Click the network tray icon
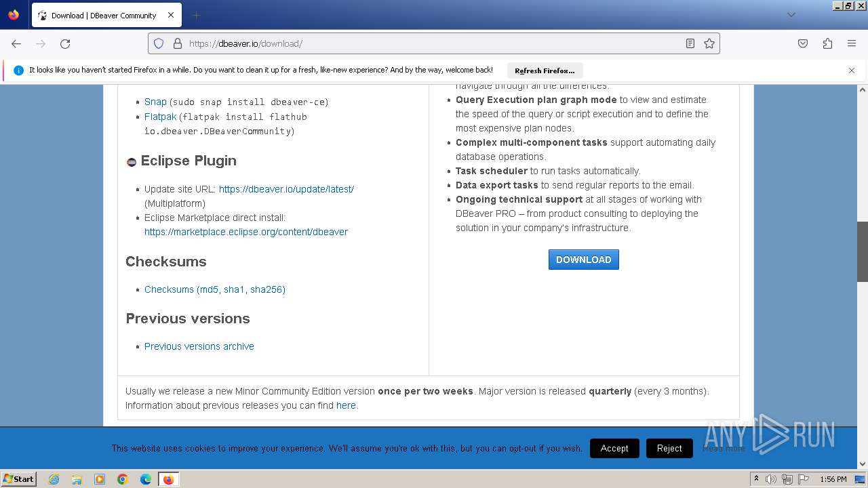The image size is (868, 488). click(x=787, y=479)
